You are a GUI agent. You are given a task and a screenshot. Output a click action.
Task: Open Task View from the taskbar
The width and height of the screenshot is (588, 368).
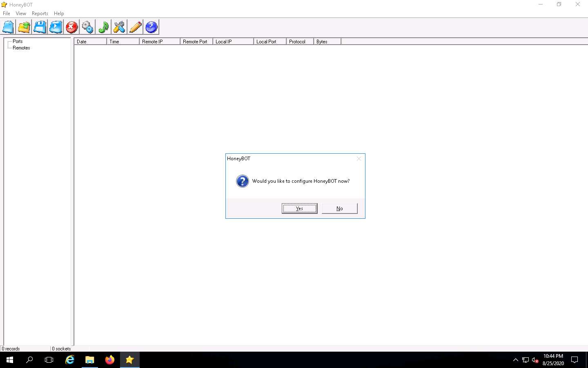pos(49,360)
